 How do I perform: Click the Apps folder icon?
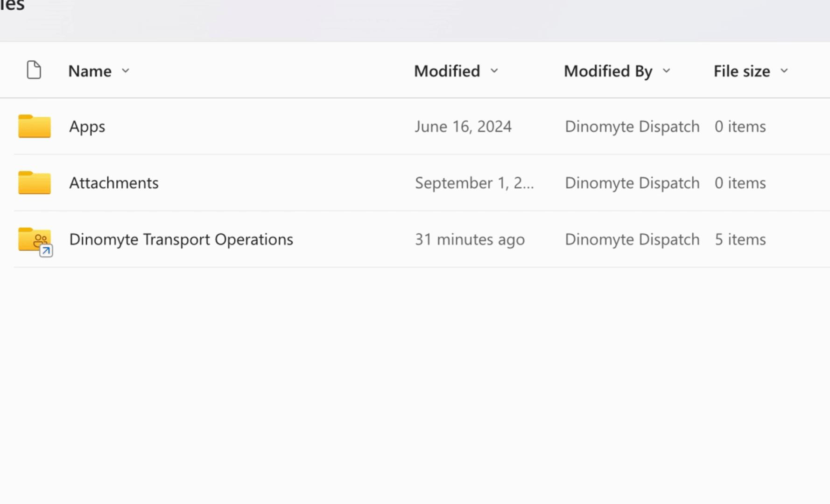tap(35, 126)
